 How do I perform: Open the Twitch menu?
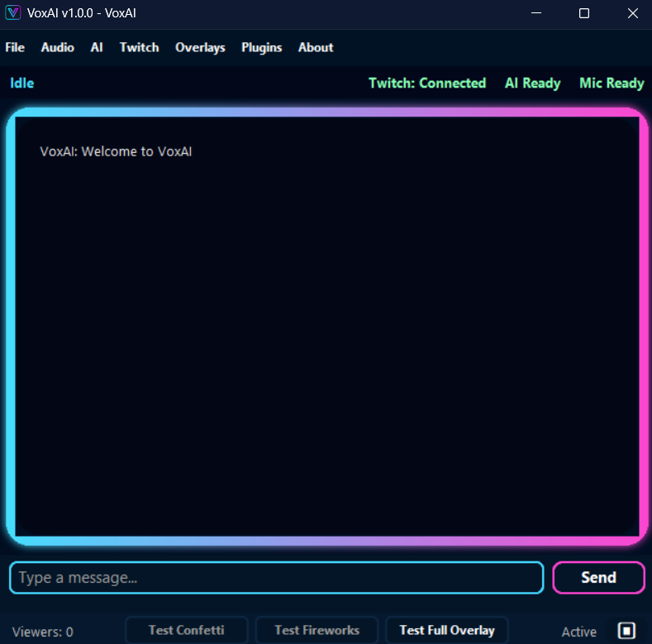tap(140, 47)
